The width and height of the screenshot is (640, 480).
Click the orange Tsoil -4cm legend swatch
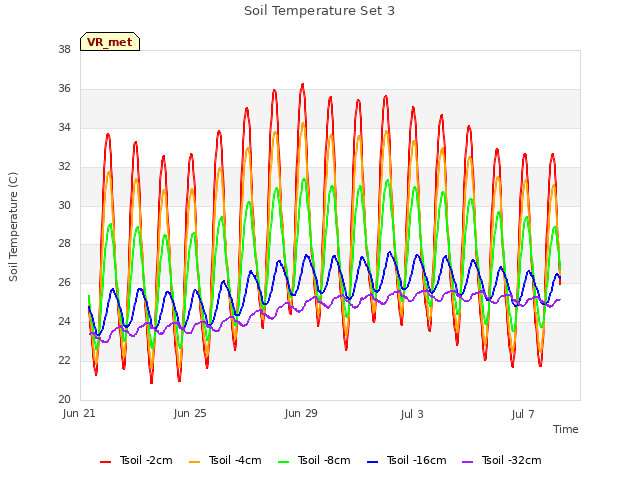pos(194,462)
